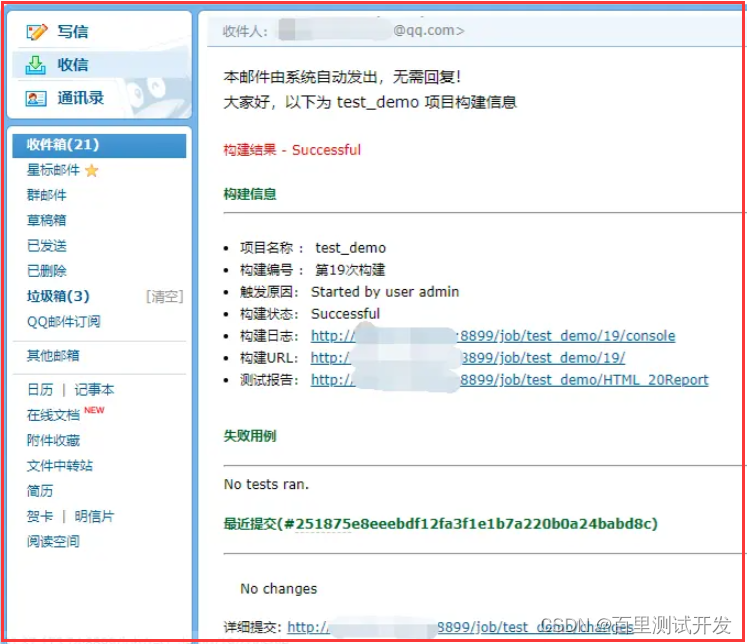Open the 已删除 deleted folder
Viewport: 747px width, 644px height.
[47, 271]
